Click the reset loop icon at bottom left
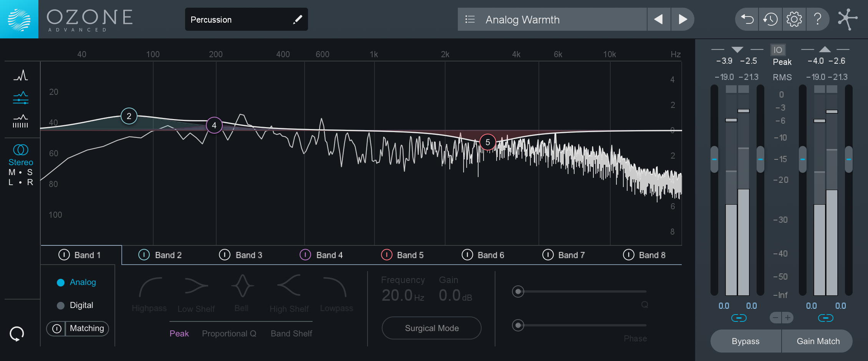 coord(17,334)
